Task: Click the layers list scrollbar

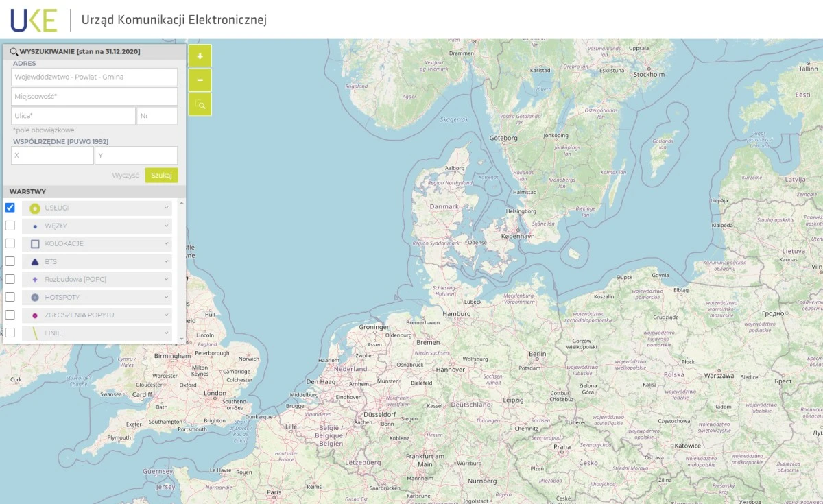Action: tap(182, 267)
